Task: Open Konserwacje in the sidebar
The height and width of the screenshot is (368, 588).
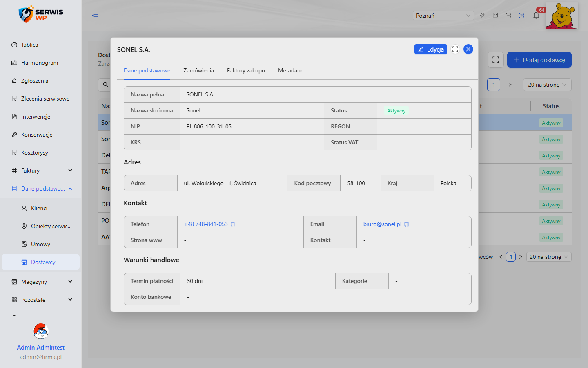Action: coord(41,135)
